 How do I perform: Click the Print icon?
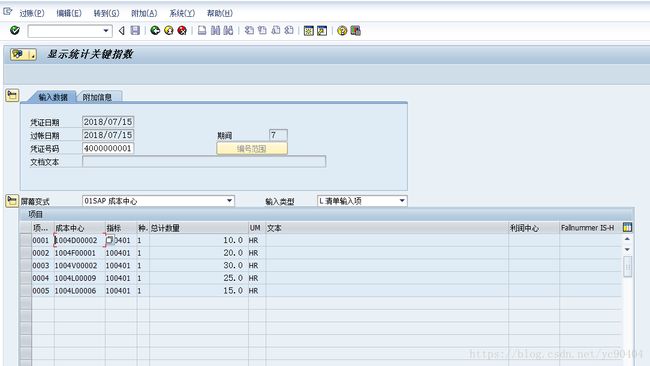click(202, 30)
